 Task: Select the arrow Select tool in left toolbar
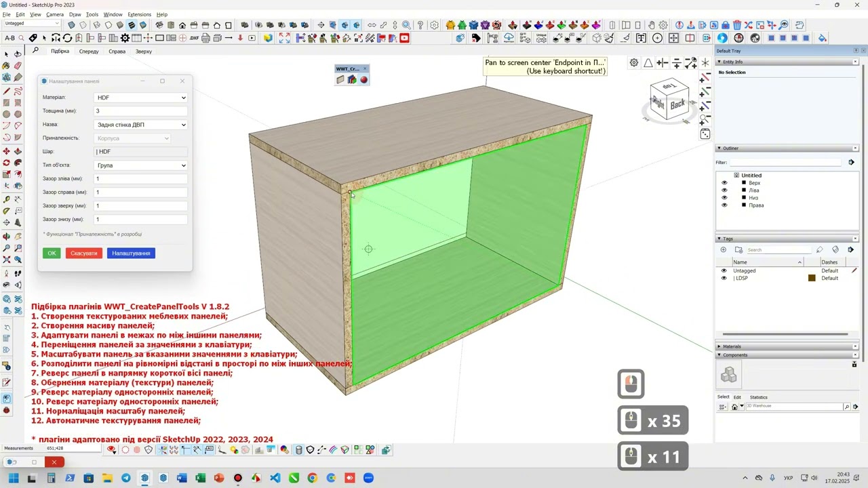tap(5, 54)
